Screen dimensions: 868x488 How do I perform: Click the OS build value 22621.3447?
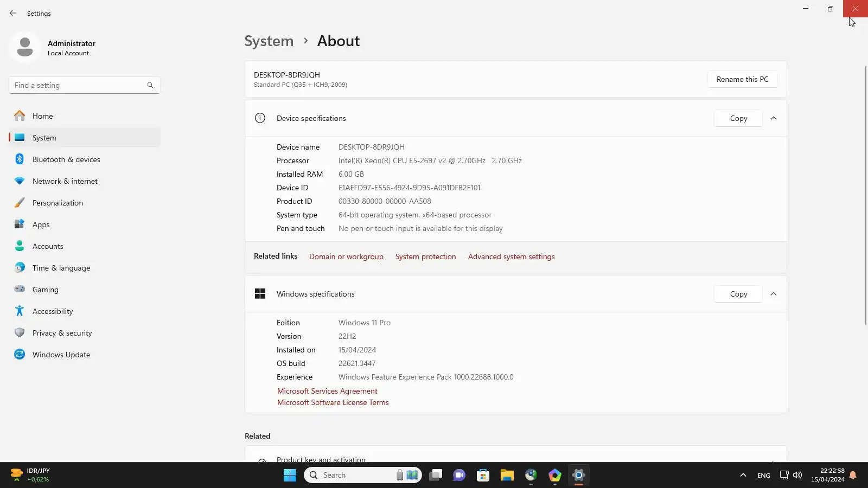357,363
